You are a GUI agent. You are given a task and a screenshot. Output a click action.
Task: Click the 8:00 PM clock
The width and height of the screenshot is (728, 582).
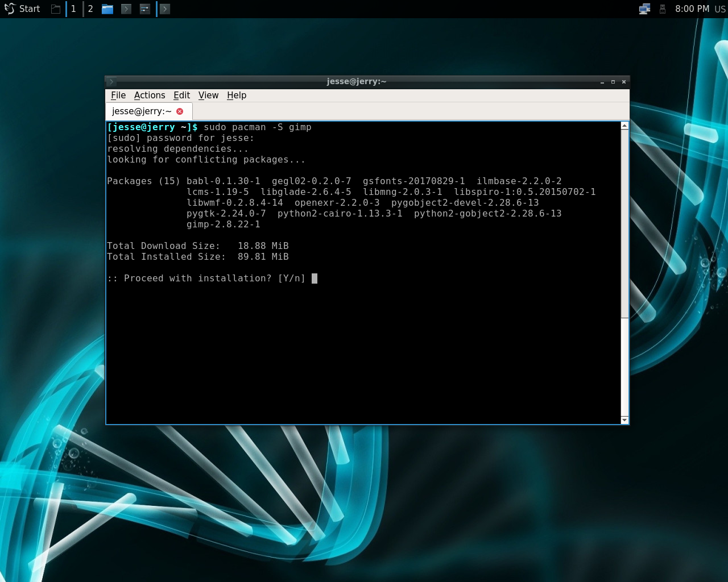pyautogui.click(x=692, y=9)
